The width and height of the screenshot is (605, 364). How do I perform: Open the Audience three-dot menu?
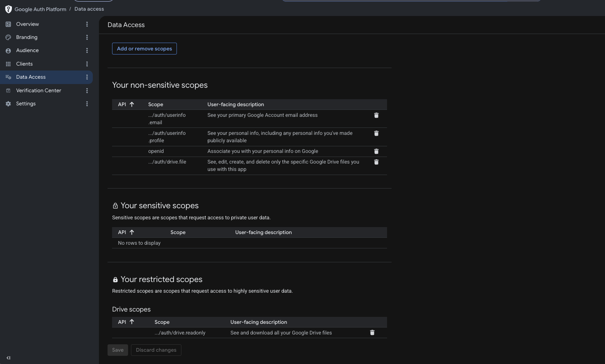click(x=87, y=50)
